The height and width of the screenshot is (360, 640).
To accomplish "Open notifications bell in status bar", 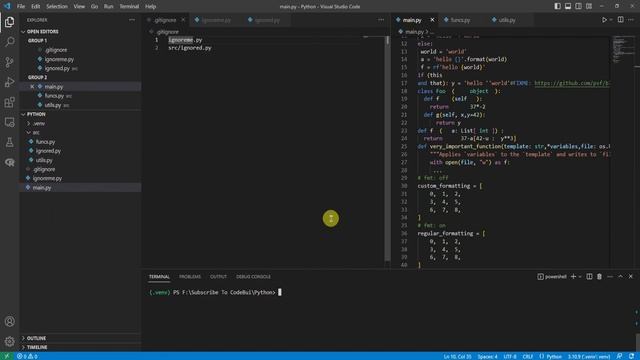I will pos(631,356).
